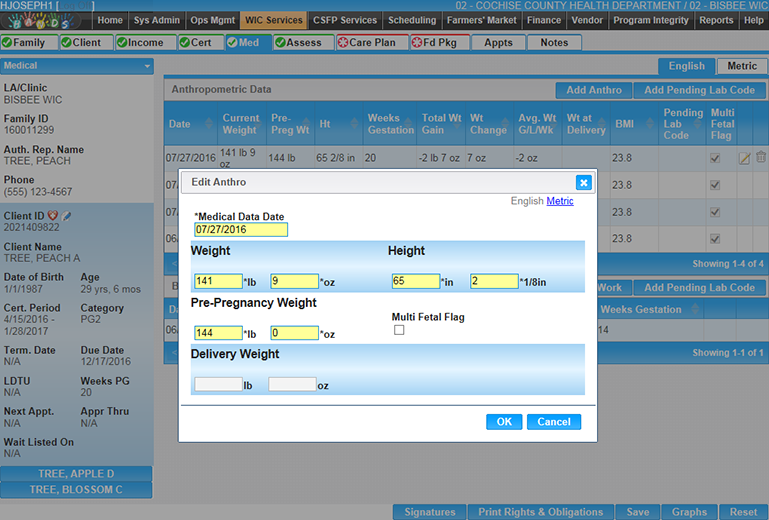Toggle Multi Fetal Flag checkbox in second table row
The image size is (769, 520).
tap(714, 185)
